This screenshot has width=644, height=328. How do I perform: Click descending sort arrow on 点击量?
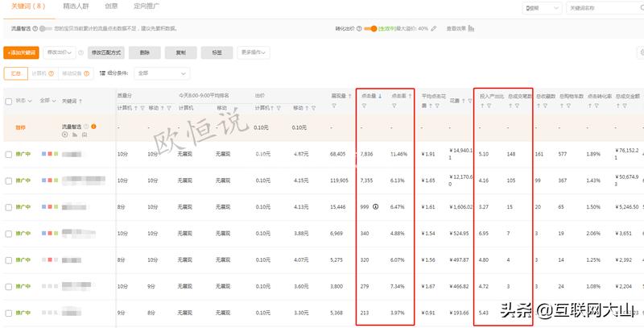click(380, 96)
